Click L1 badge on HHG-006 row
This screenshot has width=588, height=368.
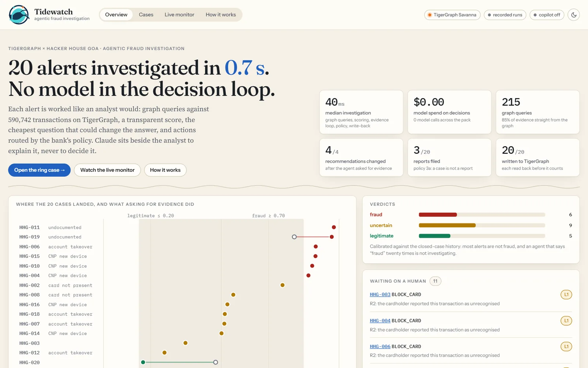click(566, 346)
